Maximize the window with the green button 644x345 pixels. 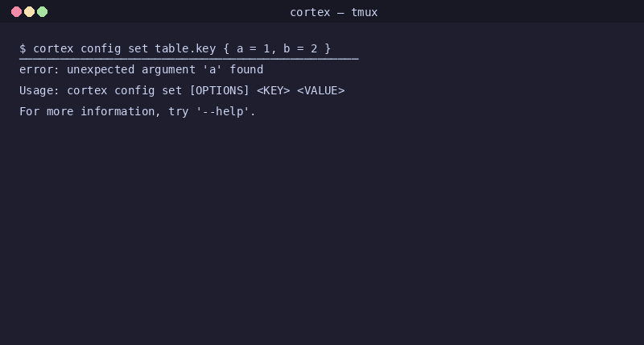43,12
